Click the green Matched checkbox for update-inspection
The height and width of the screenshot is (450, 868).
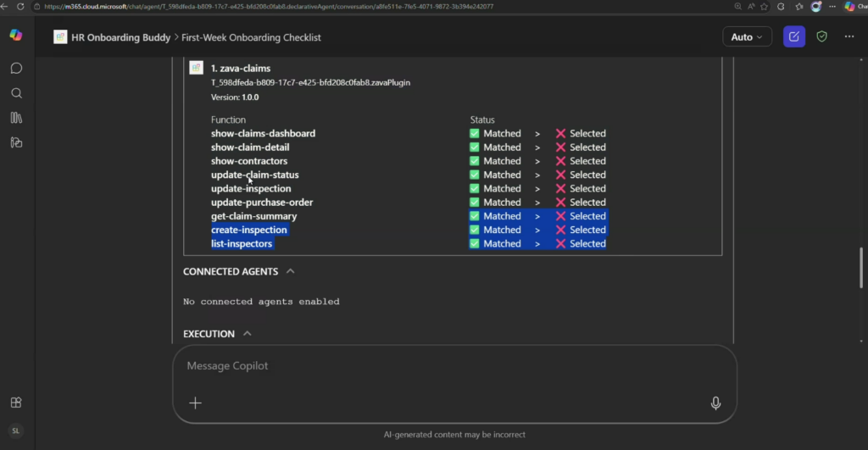[475, 189]
